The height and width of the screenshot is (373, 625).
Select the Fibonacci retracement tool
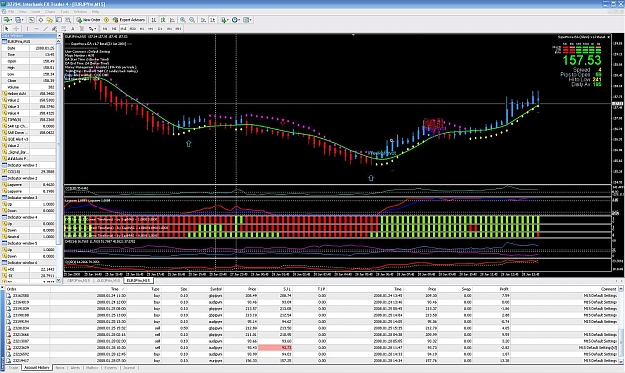click(63, 29)
